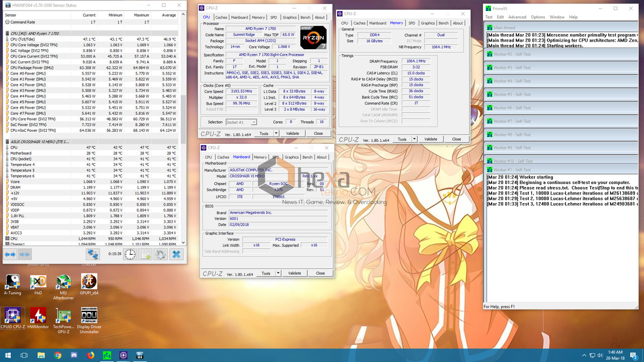This screenshot has height=362, width=644.
Task: Open Tools dropdown arrow in CPU-Z CPU window
Action: 275,134
